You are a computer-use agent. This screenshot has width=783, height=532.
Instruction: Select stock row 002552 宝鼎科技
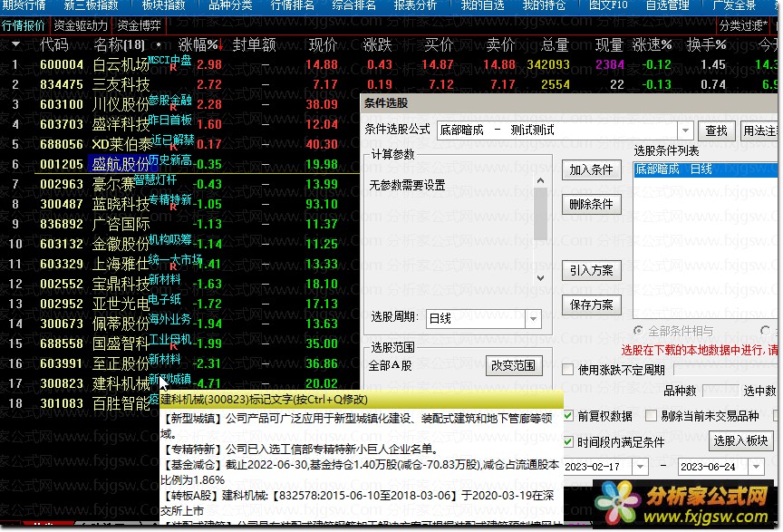[179, 284]
